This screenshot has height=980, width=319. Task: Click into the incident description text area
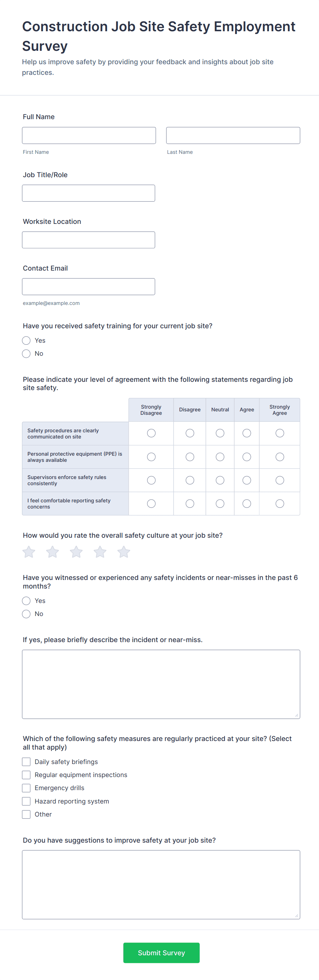(161, 684)
